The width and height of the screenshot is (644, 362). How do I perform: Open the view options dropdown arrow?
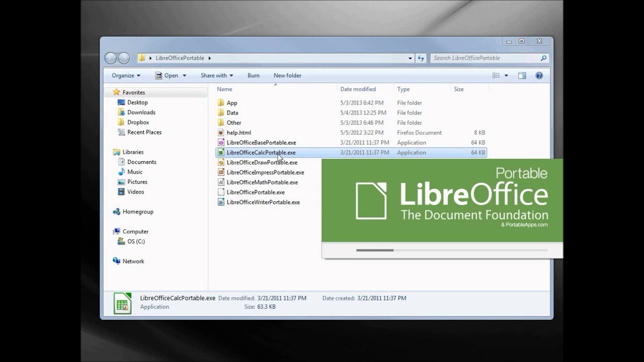506,75
